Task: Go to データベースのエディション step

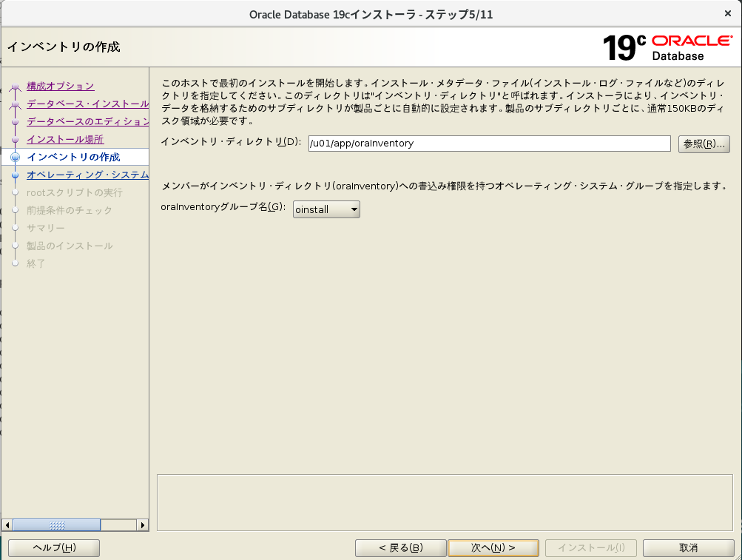Action: pos(87,121)
